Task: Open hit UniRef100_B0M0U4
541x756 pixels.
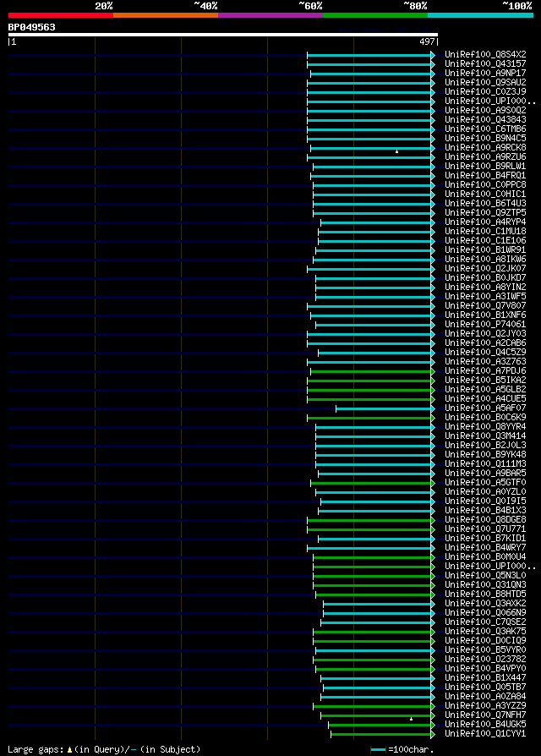Action: 485,557
